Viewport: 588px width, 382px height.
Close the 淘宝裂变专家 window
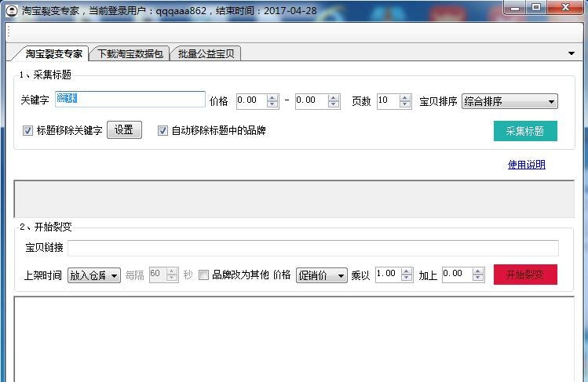pyautogui.click(x=566, y=8)
